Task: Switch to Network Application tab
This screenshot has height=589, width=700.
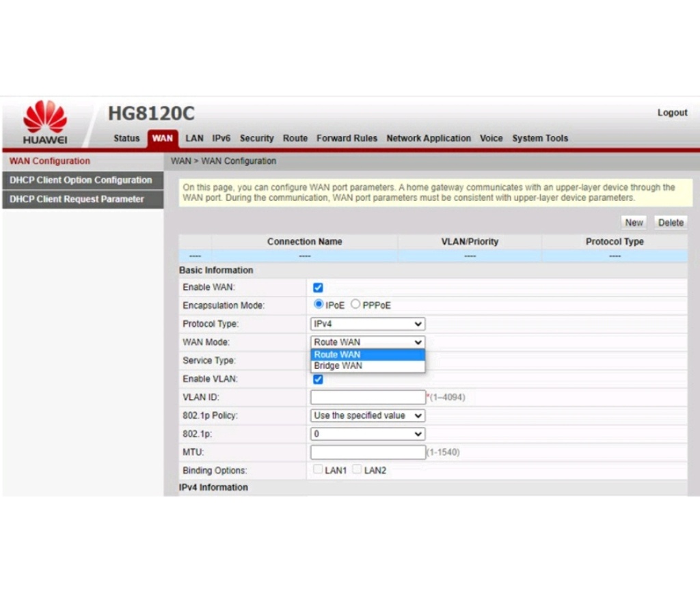Action: 429,138
